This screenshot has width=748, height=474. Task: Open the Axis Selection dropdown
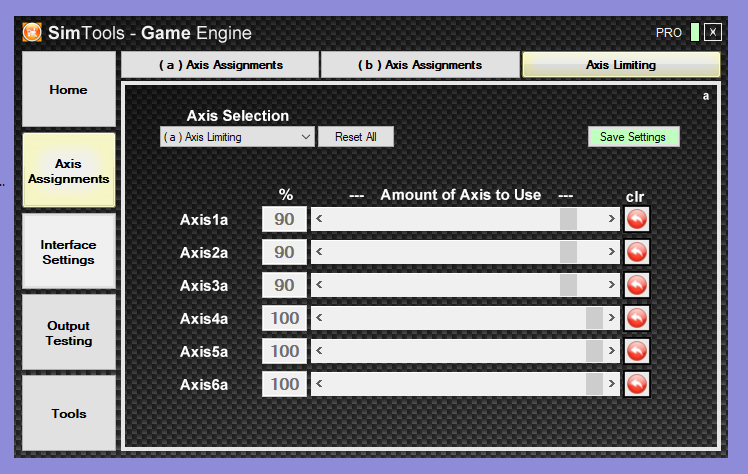(x=238, y=137)
